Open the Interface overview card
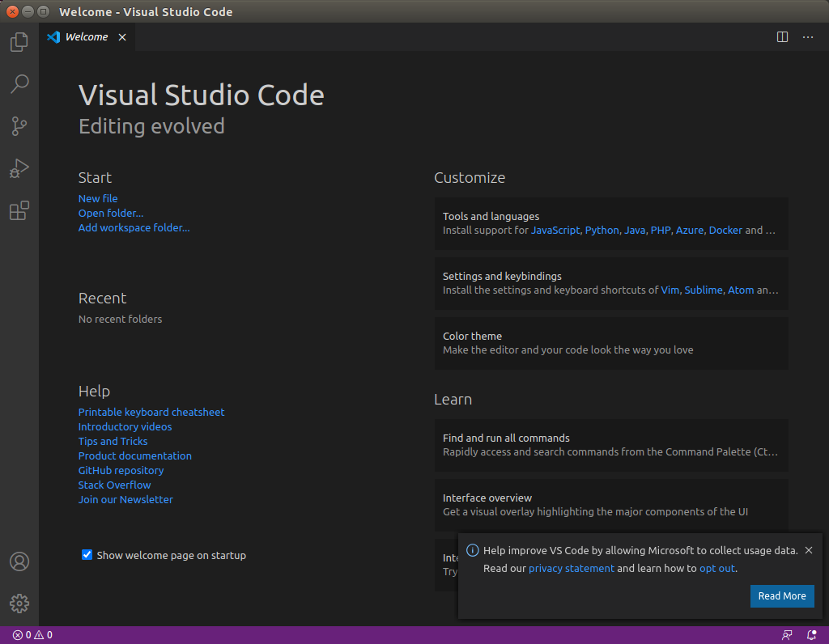Image resolution: width=829 pixels, height=644 pixels. 611,505
